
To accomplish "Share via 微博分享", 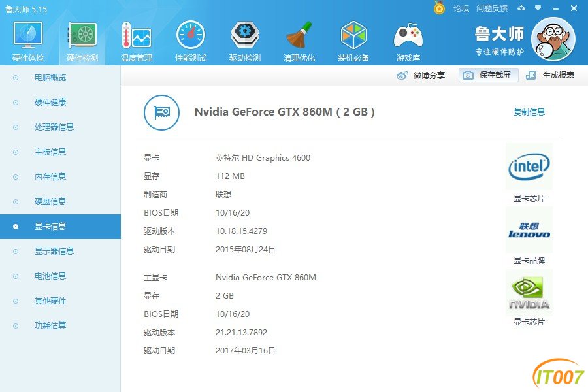I will pos(421,75).
